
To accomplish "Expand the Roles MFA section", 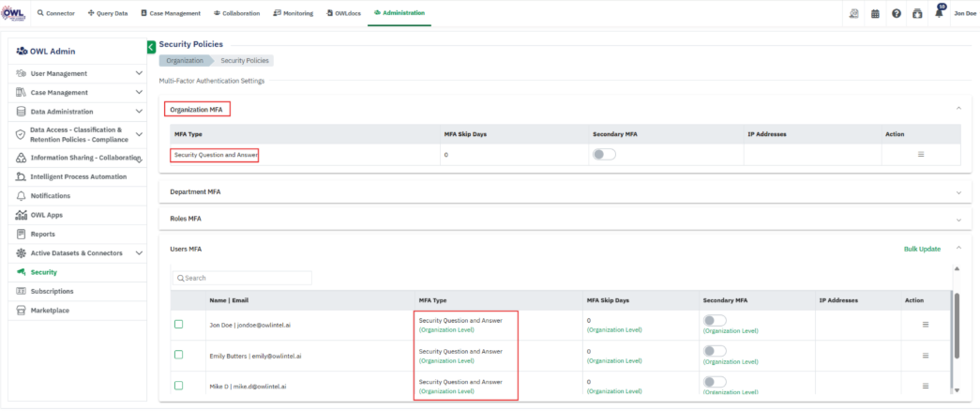I will (x=958, y=219).
